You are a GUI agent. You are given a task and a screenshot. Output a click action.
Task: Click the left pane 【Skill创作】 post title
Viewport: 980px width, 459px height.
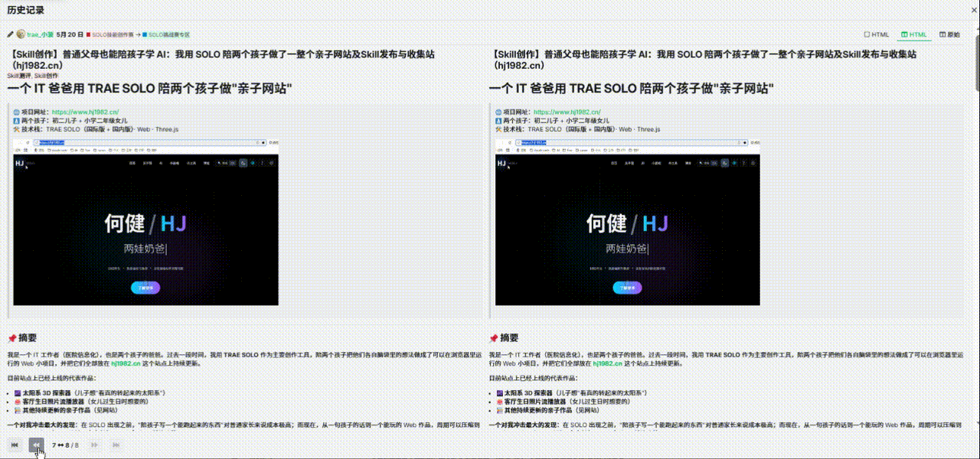pyautogui.click(x=222, y=59)
